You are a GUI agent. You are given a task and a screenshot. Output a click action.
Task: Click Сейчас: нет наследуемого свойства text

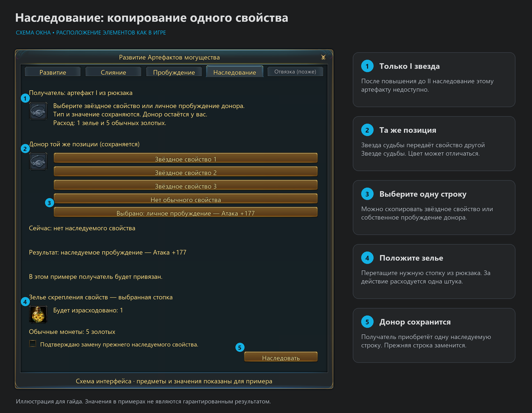(82, 228)
